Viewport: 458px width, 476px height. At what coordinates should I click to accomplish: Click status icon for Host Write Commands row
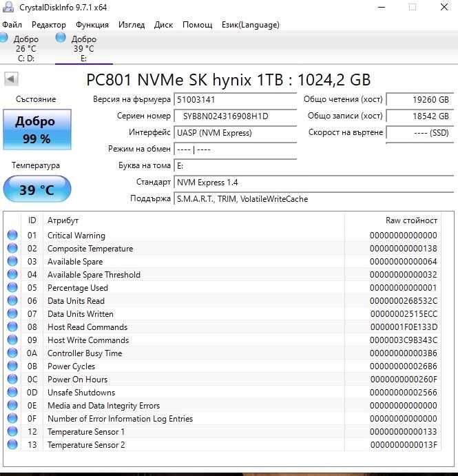tap(12, 340)
